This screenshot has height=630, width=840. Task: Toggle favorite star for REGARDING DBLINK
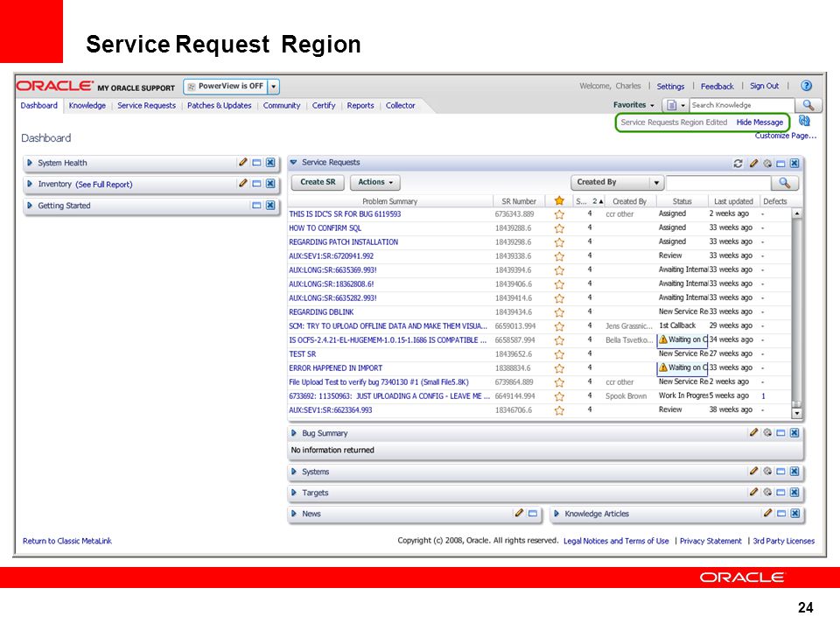[x=559, y=312]
